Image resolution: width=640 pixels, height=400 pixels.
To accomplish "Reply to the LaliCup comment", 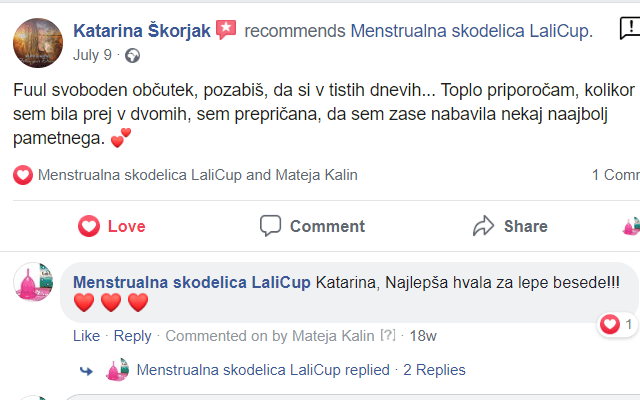I will click(x=133, y=336).
